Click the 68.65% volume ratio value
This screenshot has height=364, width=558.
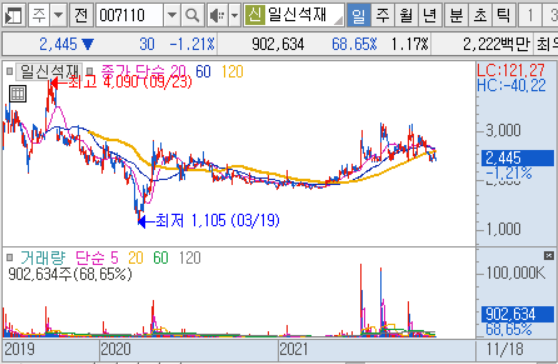pyautogui.click(x=354, y=44)
